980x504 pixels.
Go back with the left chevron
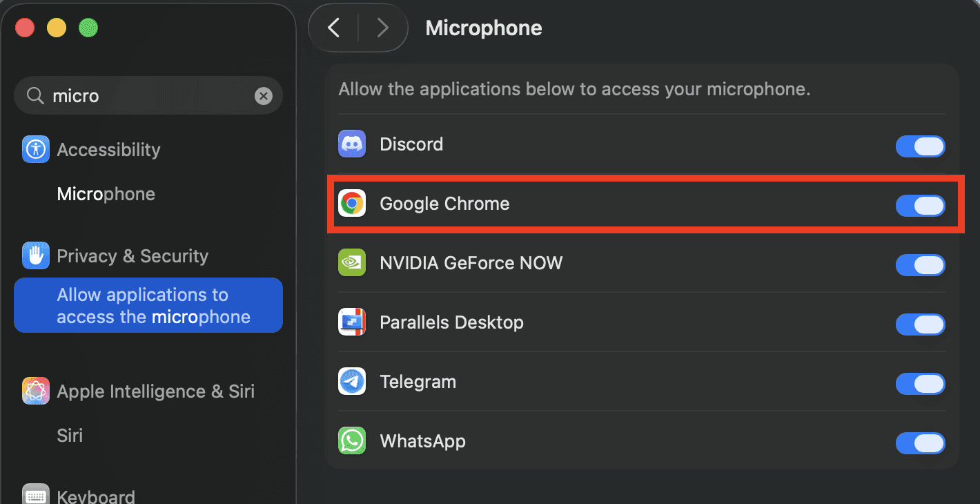click(x=334, y=28)
